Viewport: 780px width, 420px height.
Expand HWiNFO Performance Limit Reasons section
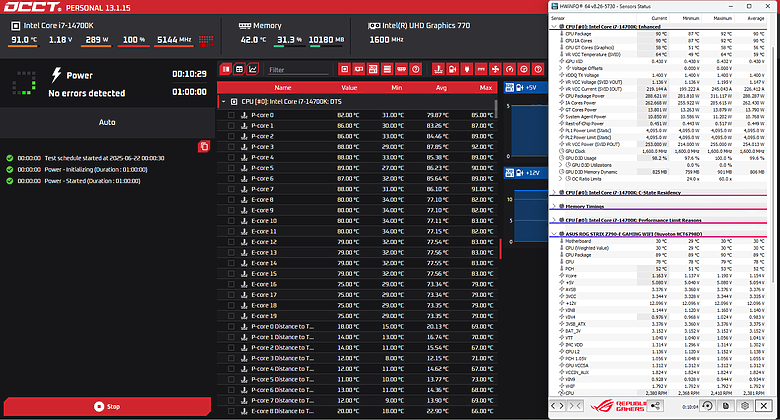(x=554, y=220)
